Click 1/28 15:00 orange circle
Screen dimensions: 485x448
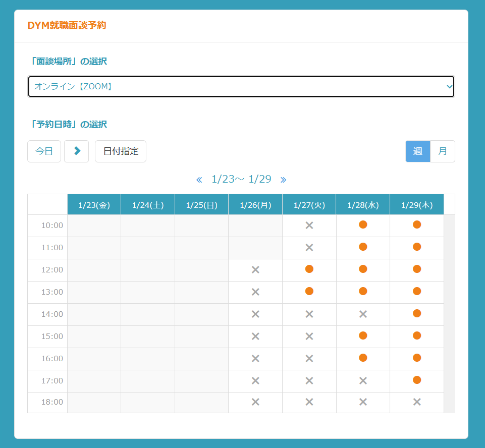pyautogui.click(x=363, y=336)
